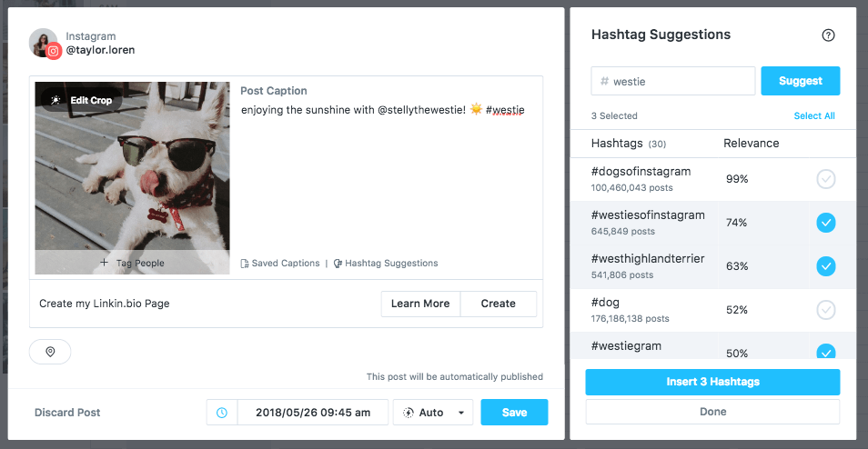Uncheck the #westiesofinstagram hashtag
Image resolution: width=868 pixels, height=449 pixels.
(x=825, y=223)
